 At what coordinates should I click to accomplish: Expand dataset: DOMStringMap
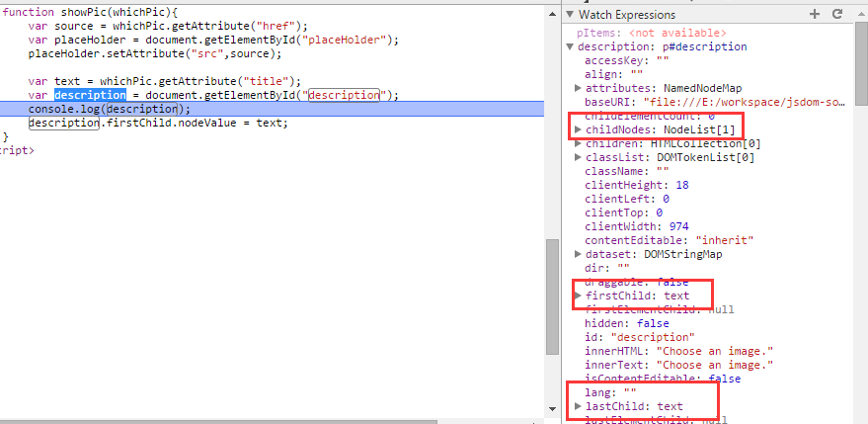(578, 254)
